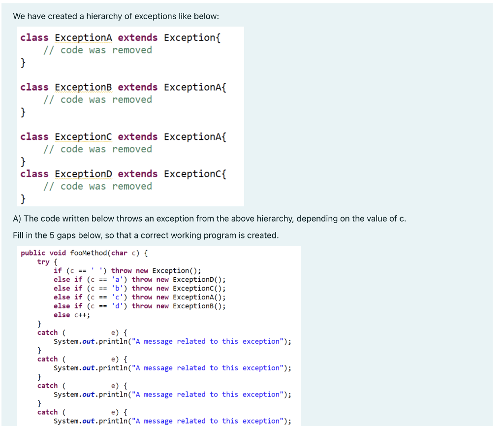The width and height of the screenshot is (504, 426).
Task: Select the ExceptionC extends ExceptionA line
Action: point(123,137)
